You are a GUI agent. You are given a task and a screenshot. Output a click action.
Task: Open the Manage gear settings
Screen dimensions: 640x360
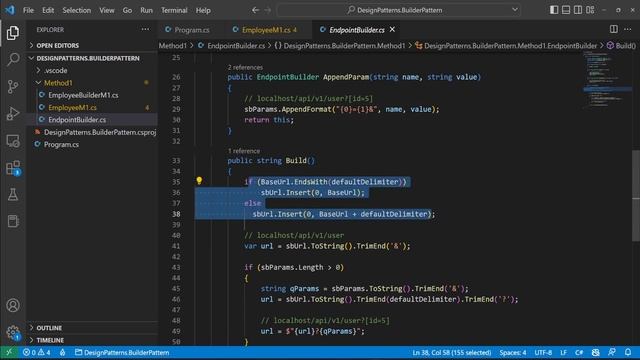pos(13,332)
